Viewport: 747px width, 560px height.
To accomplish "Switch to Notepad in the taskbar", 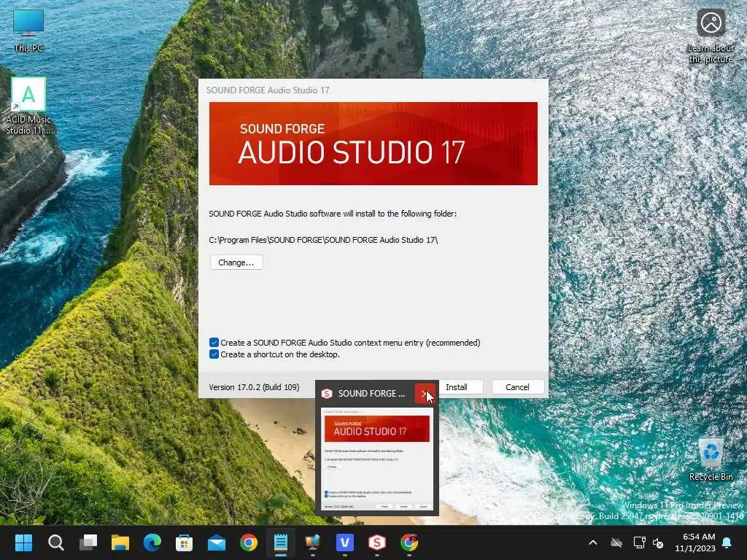I will coord(281,542).
